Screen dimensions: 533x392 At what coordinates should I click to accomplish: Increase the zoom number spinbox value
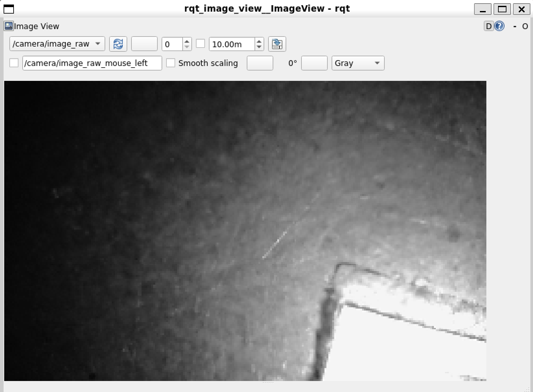pos(187,41)
